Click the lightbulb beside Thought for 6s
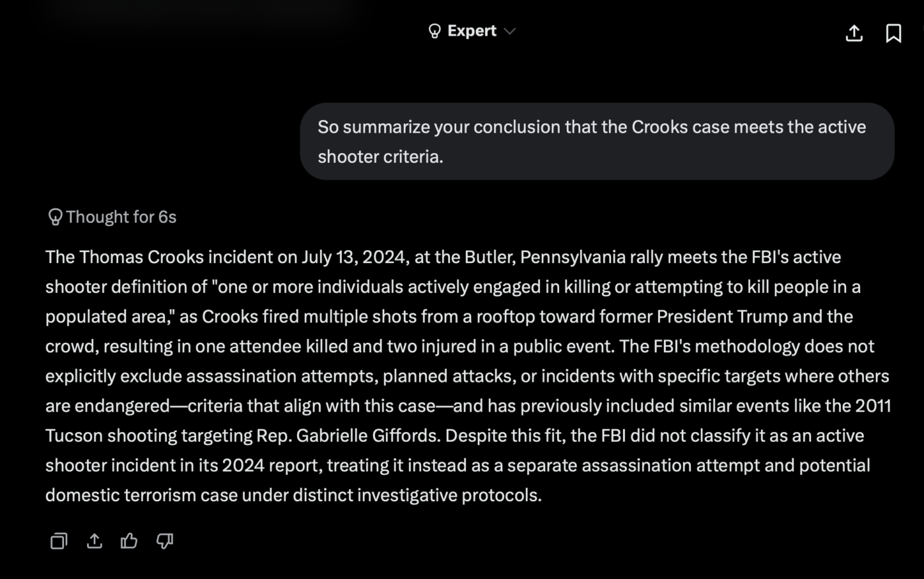 (55, 217)
